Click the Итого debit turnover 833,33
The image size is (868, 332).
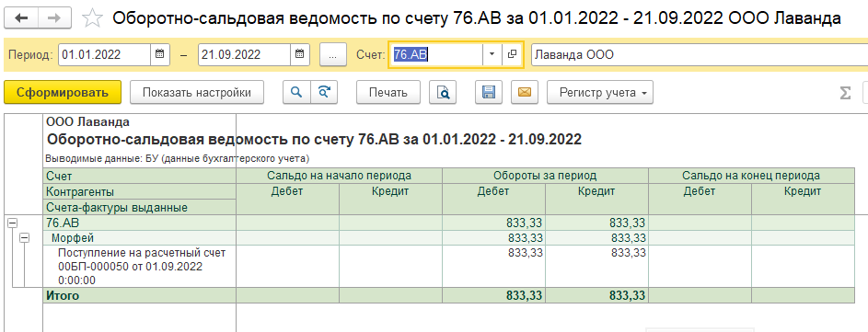493,295
